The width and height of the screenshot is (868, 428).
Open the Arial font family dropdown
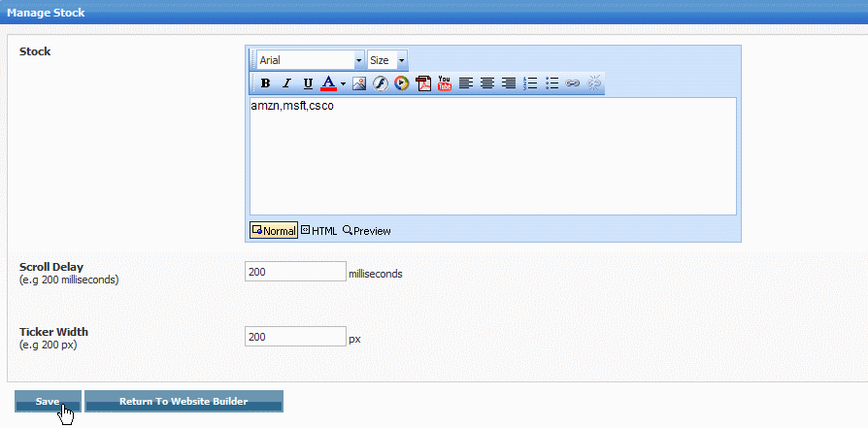(311, 60)
